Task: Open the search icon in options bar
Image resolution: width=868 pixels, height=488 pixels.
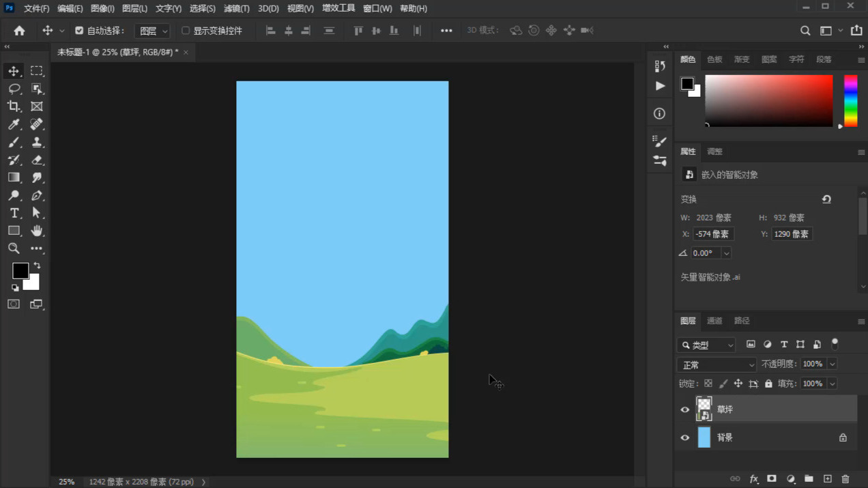Action: point(805,31)
